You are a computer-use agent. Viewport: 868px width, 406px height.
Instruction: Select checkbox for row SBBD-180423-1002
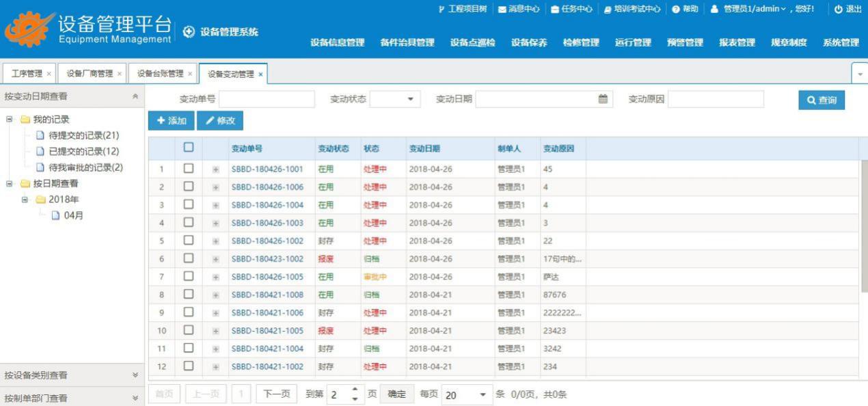189,258
